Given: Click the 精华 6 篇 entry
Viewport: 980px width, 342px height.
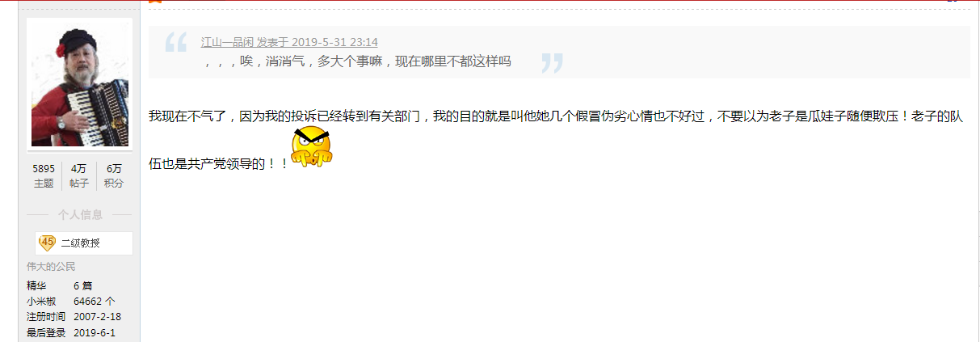Looking at the screenshot, I should 60,285.
